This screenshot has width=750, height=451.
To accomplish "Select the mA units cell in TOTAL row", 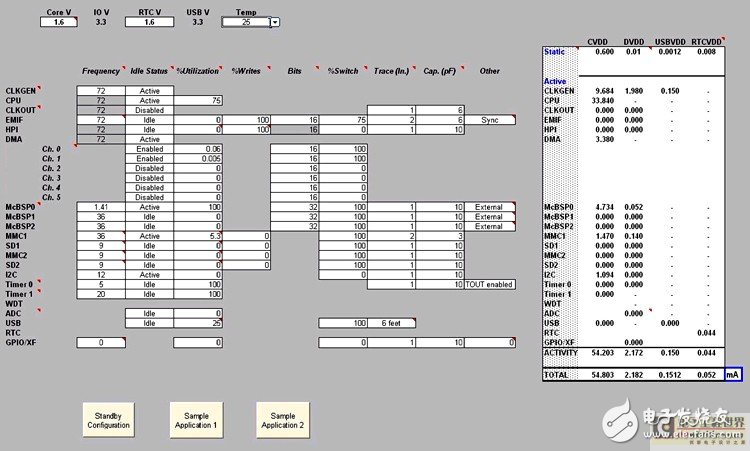I will [x=733, y=372].
